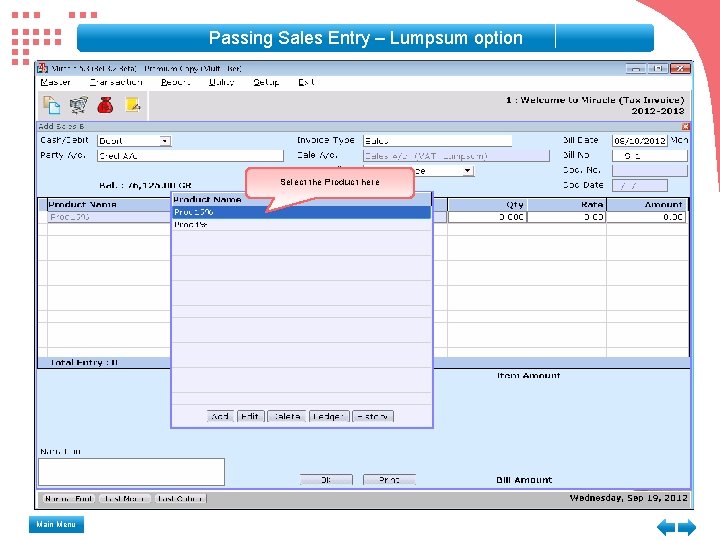Click the Edit button in product popup
This screenshot has width=720, height=540.
[x=250, y=416]
